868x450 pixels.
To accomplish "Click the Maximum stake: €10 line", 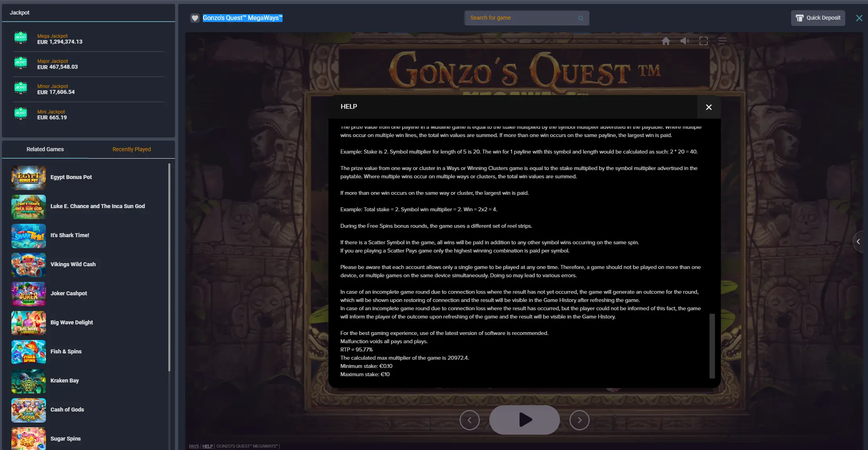I will pyautogui.click(x=365, y=374).
